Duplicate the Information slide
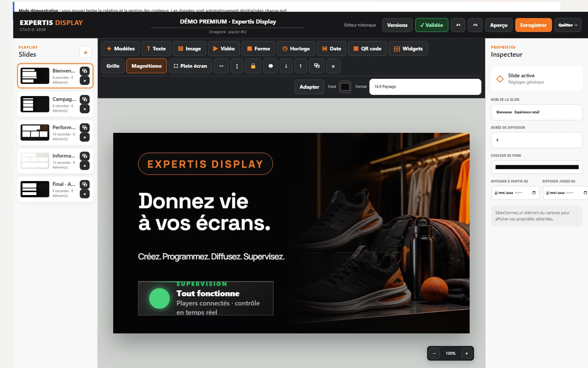 coord(85,156)
